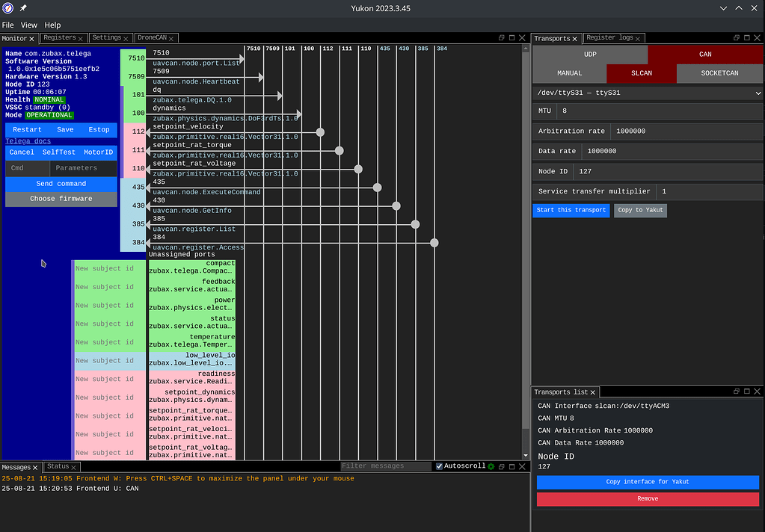Maximize the Monitor panel
This screenshot has height=532, width=765.
click(x=511, y=37)
